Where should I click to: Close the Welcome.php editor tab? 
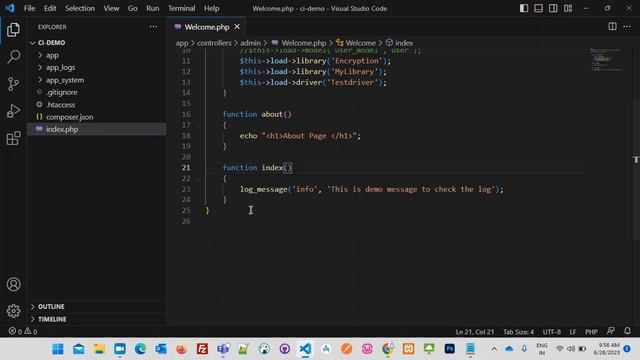click(237, 27)
